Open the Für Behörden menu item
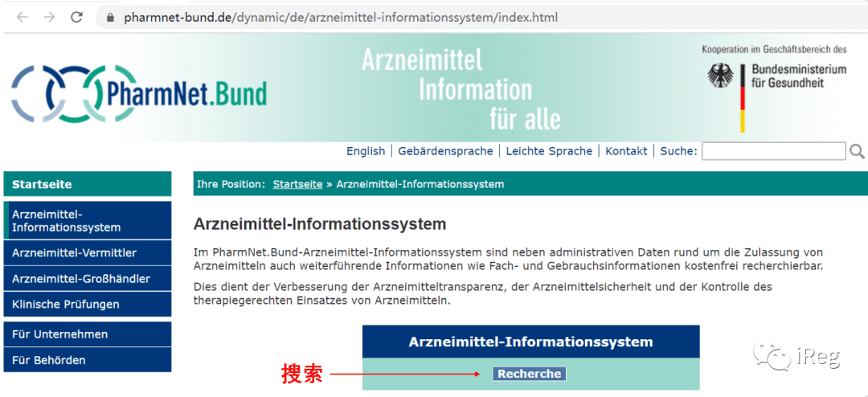The image size is (868, 397). pos(88,360)
